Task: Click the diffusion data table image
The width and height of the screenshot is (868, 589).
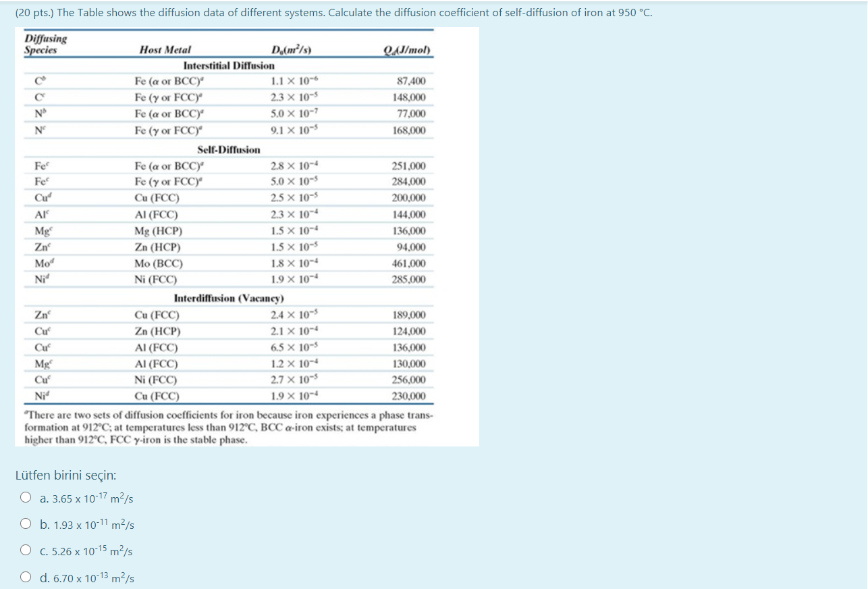Action: click(x=246, y=236)
